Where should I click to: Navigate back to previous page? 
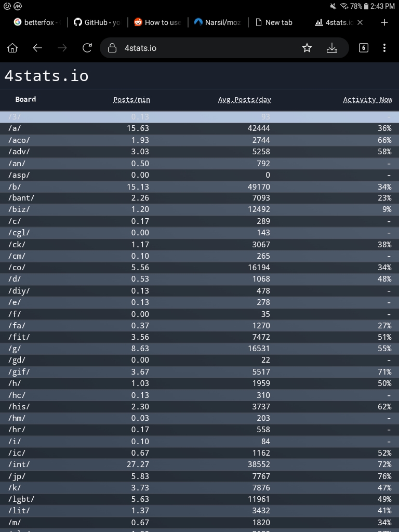click(37, 48)
